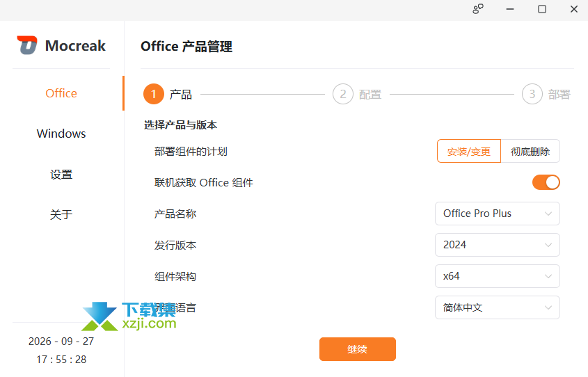This screenshot has height=377, width=588.
Task: Click the Mocreak brand name text
Action: point(75,46)
